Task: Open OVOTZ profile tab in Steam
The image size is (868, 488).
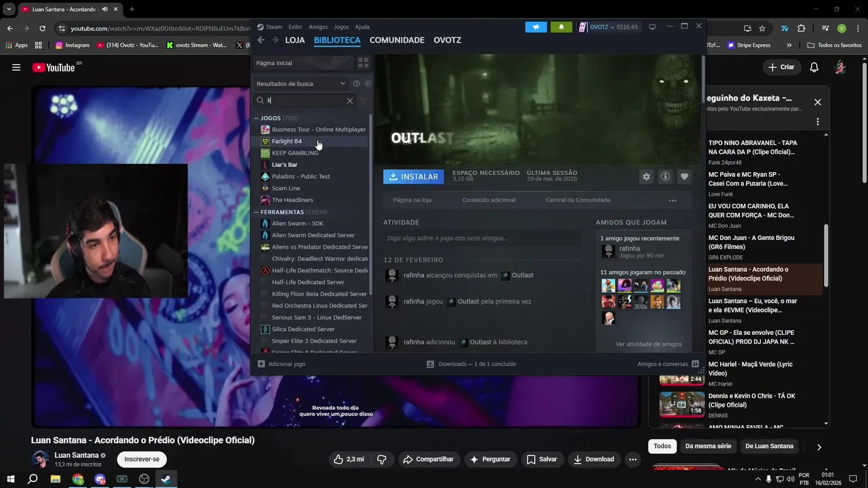Action: (x=447, y=40)
